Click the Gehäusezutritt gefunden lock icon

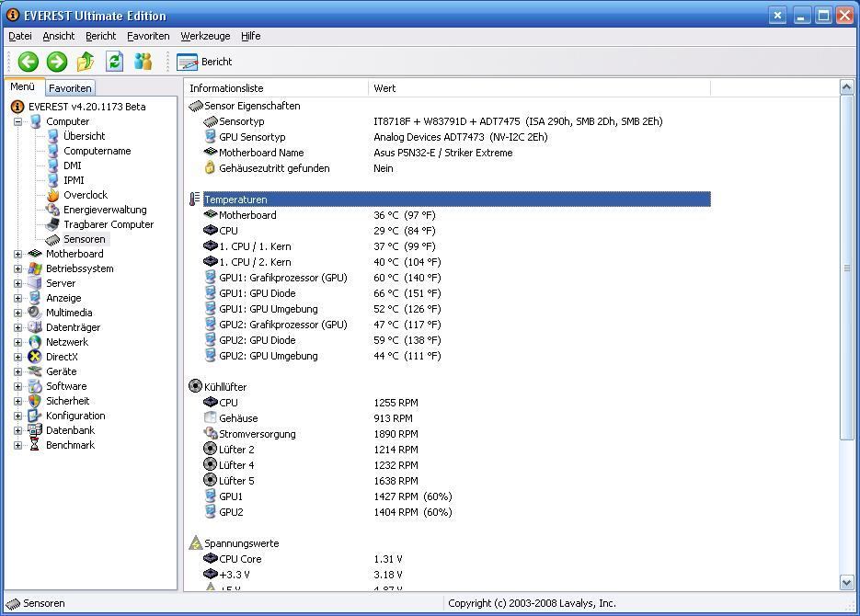click(210, 167)
